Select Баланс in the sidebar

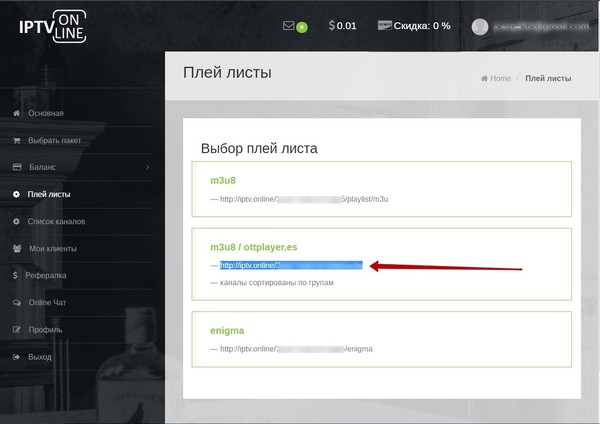tap(42, 167)
